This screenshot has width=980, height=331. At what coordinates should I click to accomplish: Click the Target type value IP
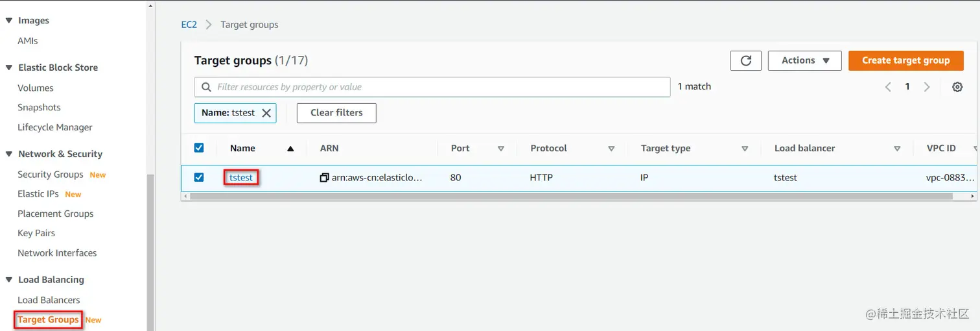pos(644,178)
